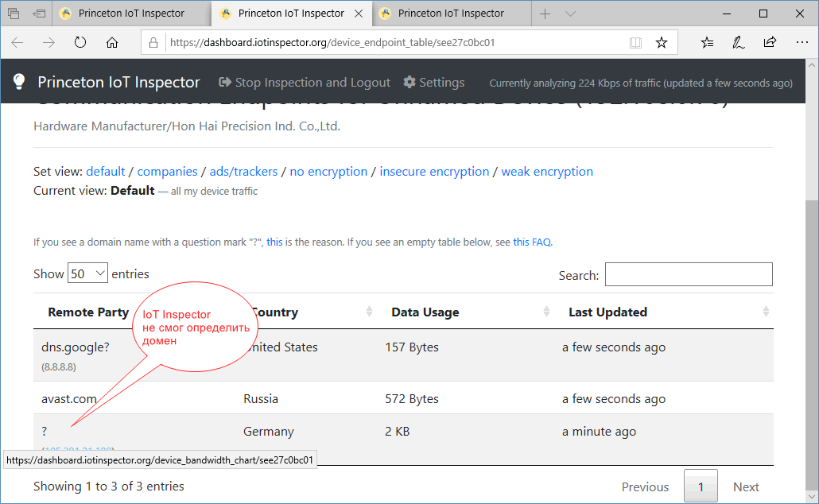Show the tab previews chevron

click(570, 14)
